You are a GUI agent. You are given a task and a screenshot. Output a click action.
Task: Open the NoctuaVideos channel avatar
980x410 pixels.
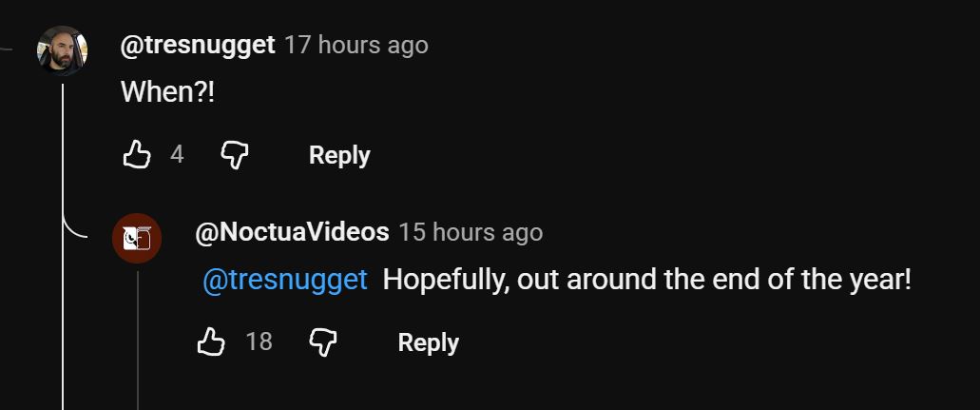coord(137,239)
